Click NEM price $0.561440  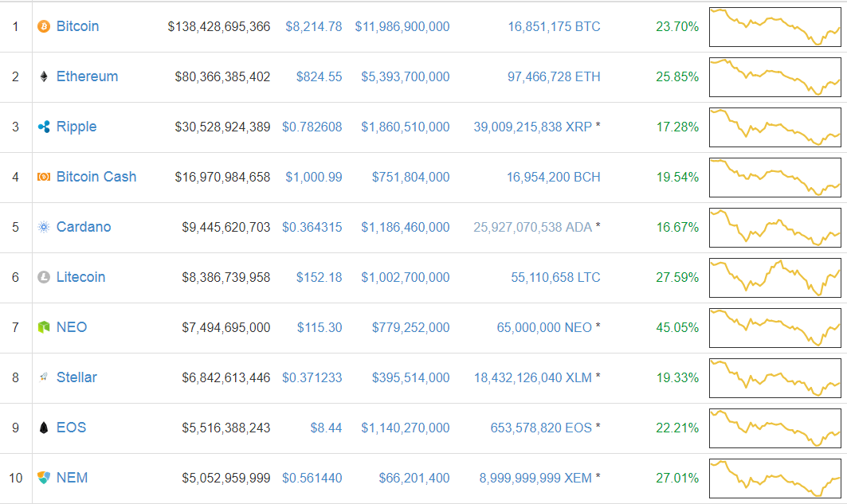pos(312,478)
